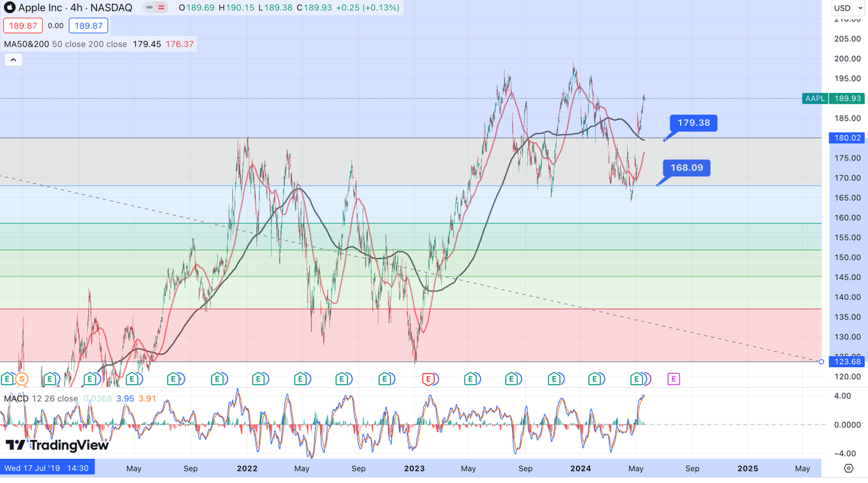868x483 pixels.
Task: Click the high value H190.15
Action: coord(236,8)
